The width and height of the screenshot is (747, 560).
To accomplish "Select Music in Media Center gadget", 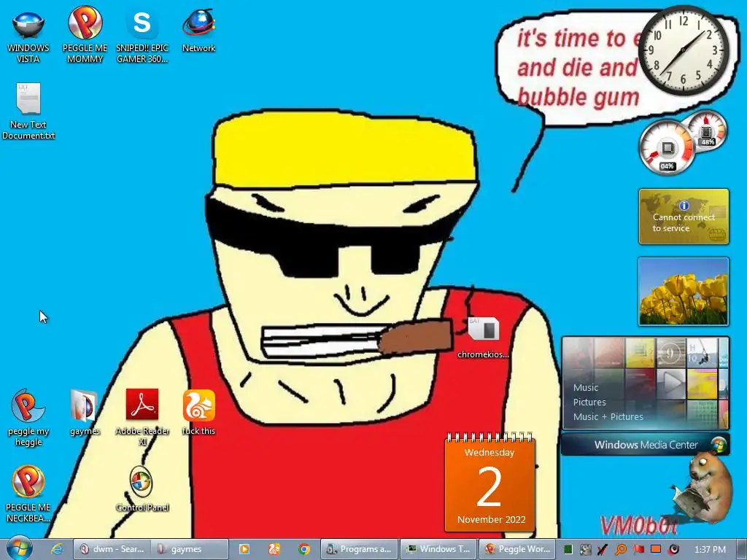I will (x=586, y=388).
